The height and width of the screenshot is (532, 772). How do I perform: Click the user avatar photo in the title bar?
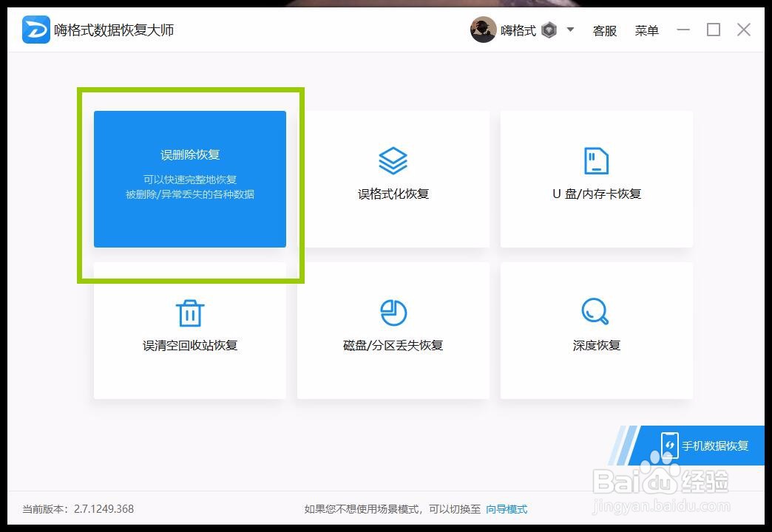tap(484, 30)
